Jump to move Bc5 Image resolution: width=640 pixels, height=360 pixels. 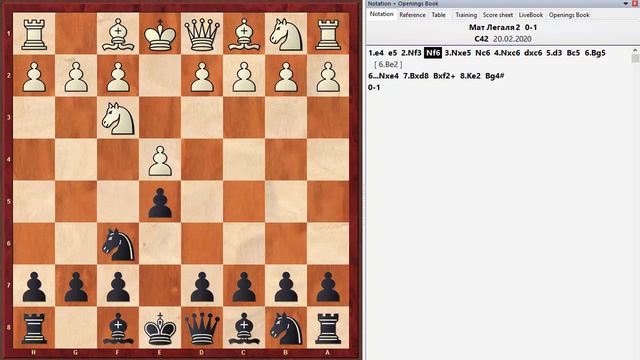[x=573, y=53]
